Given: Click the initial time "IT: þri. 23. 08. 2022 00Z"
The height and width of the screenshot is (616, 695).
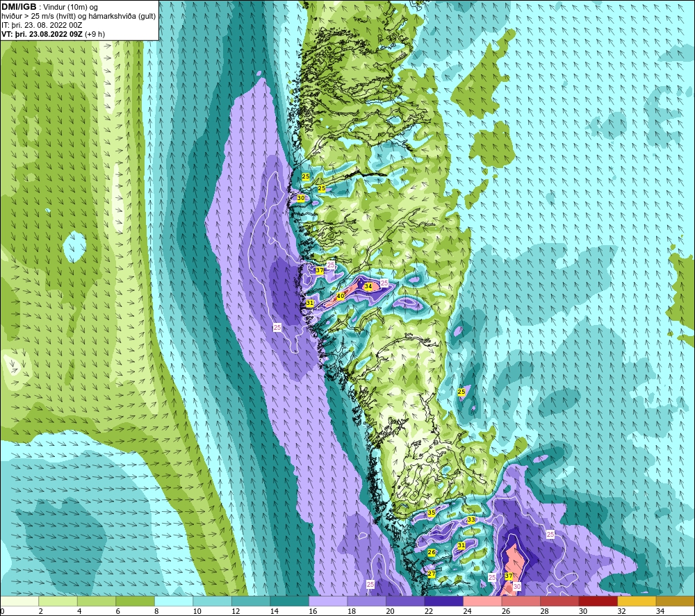Looking at the screenshot, I should click(x=42, y=25).
